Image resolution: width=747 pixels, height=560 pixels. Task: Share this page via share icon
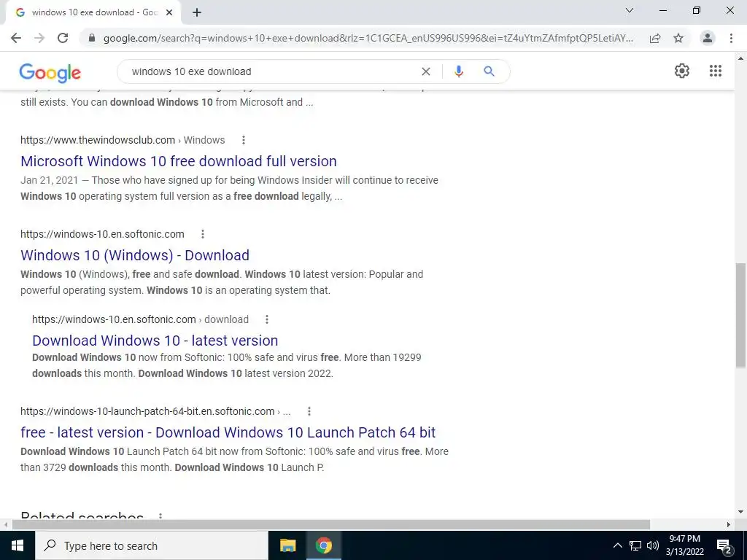(655, 38)
